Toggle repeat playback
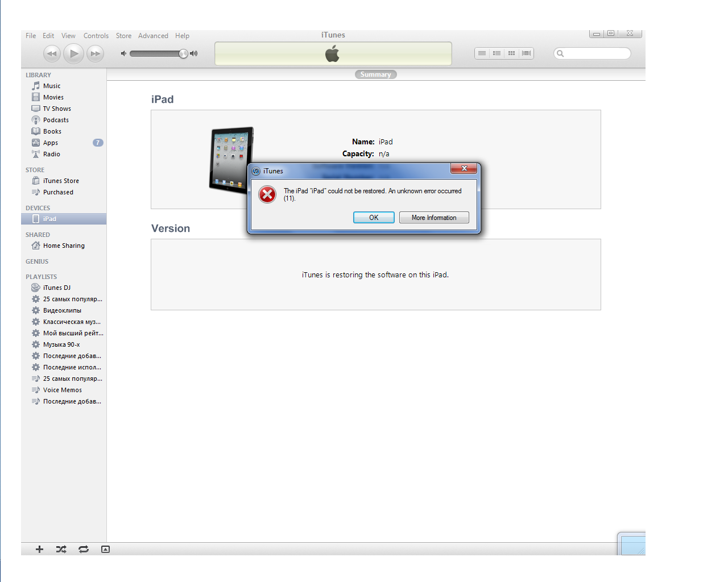Screen dimensions: 728x582 [84, 549]
